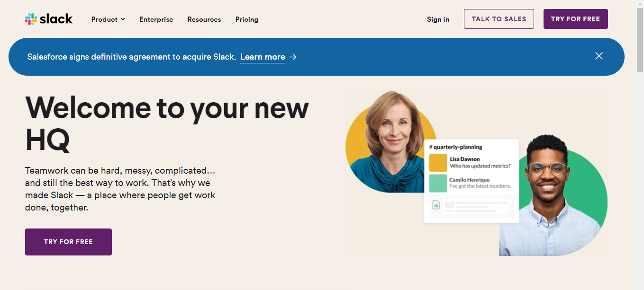Go to the Pricing page
The image size is (644, 290).
coord(247,19)
